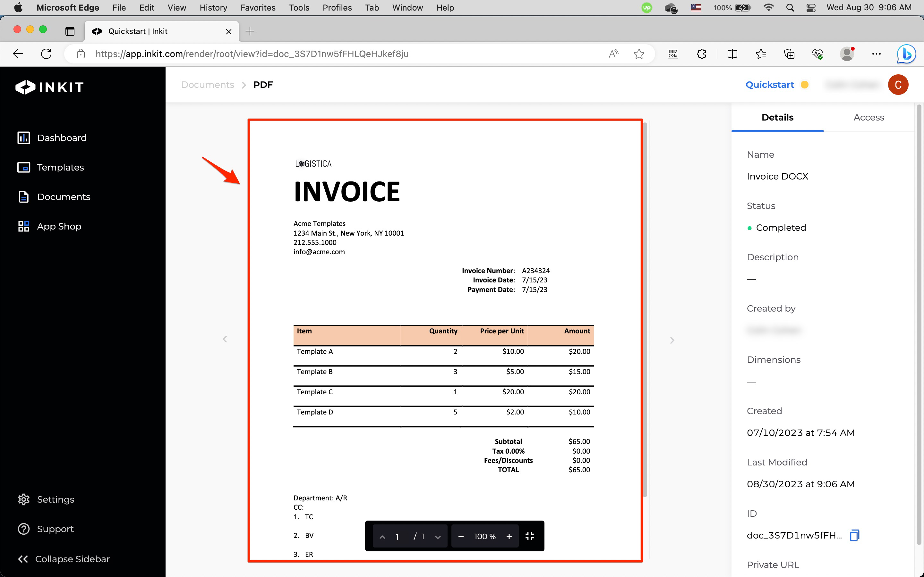Go to previous page chevron in viewer toolbar
924x577 pixels.
point(382,537)
